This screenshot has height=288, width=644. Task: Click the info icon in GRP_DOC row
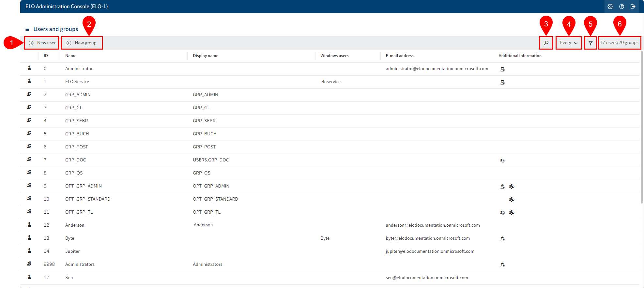(502, 160)
